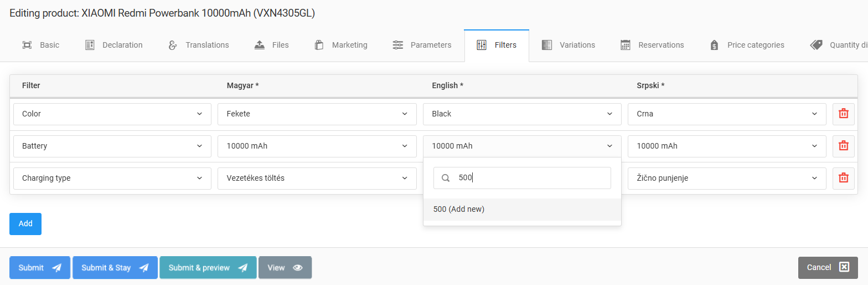868x285 pixels.
Task: Click the search field containing 500
Action: click(522, 178)
